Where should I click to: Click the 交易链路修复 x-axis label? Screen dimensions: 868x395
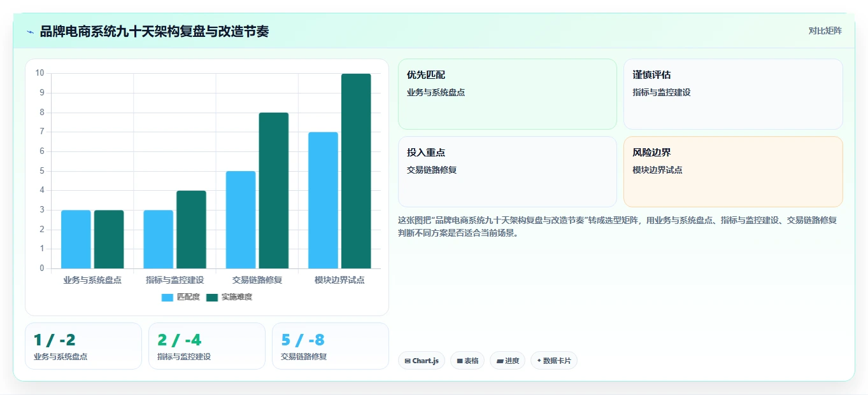(257, 280)
